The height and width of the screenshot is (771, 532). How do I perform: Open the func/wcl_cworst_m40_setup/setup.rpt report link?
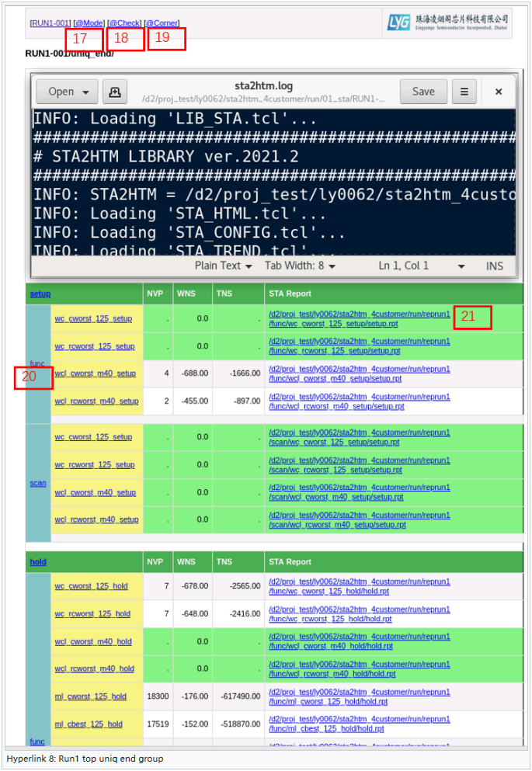[358, 373]
